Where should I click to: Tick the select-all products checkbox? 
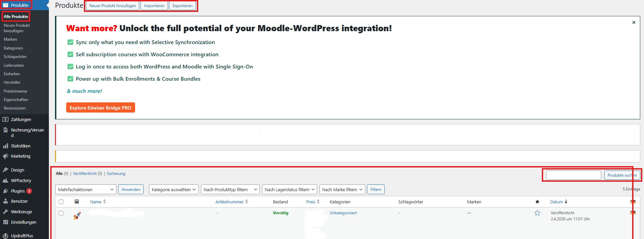tap(61, 202)
